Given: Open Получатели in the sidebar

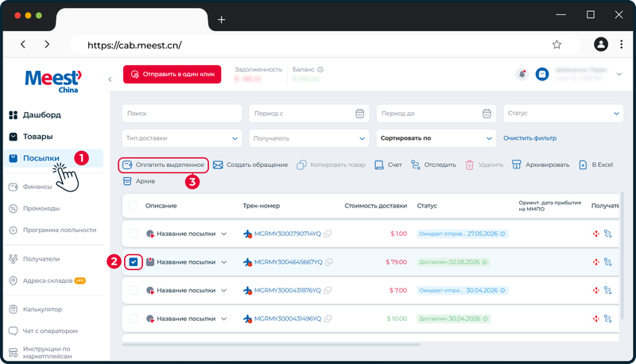Looking at the screenshot, I should [x=34, y=258].
